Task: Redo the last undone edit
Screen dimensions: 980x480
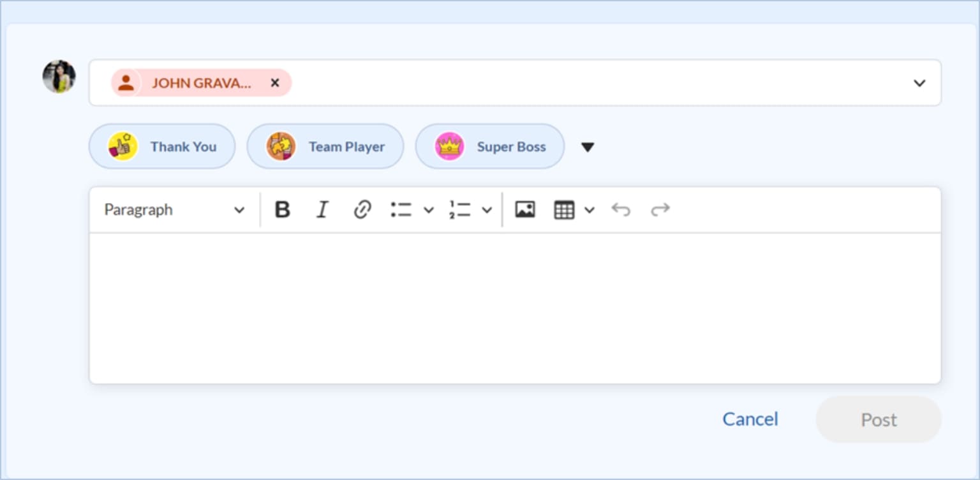Action: coord(660,209)
